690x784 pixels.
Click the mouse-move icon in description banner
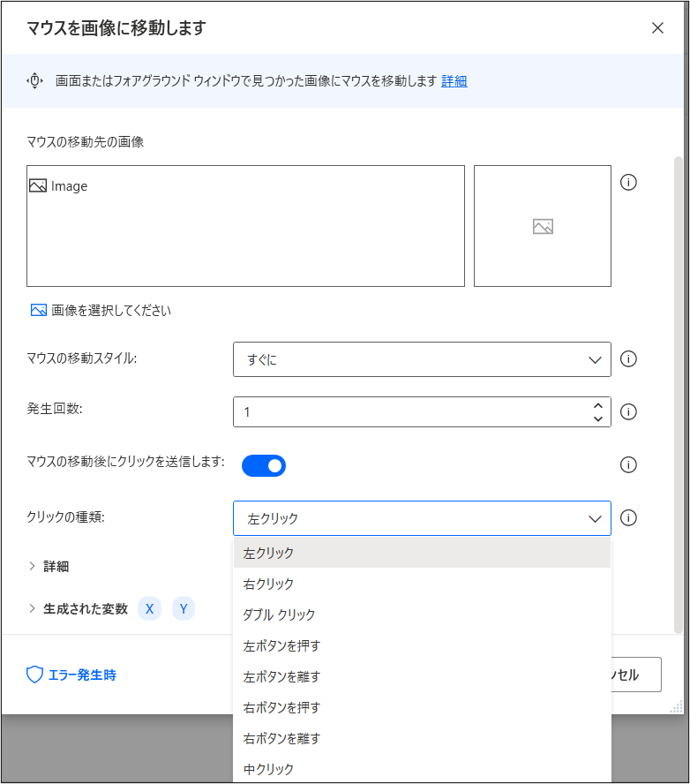click(34, 80)
